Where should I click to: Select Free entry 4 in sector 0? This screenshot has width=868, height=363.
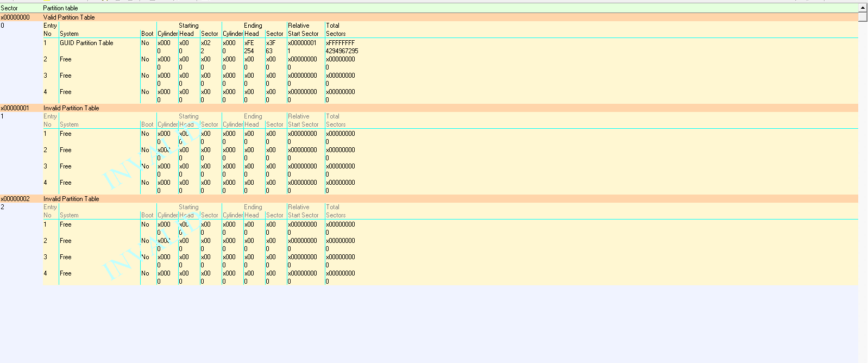[66, 92]
